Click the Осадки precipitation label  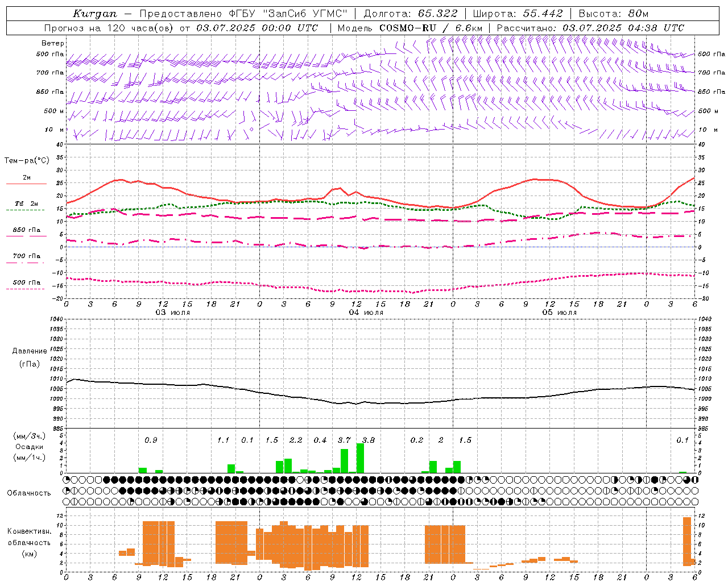[30, 447]
